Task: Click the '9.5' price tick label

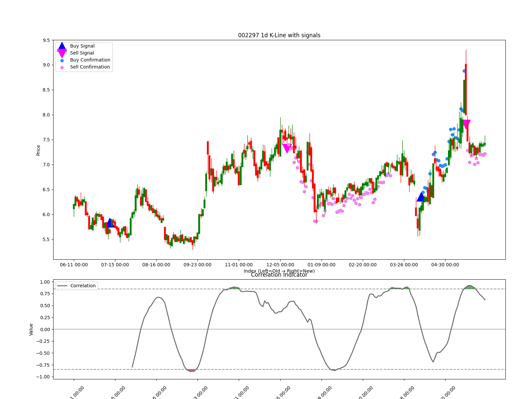Action: [x=46, y=40]
